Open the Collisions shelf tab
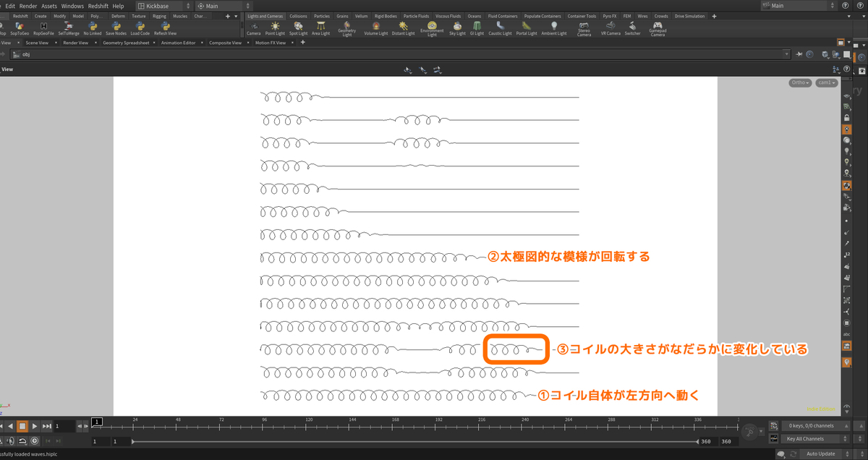This screenshot has width=868, height=460. [x=298, y=16]
